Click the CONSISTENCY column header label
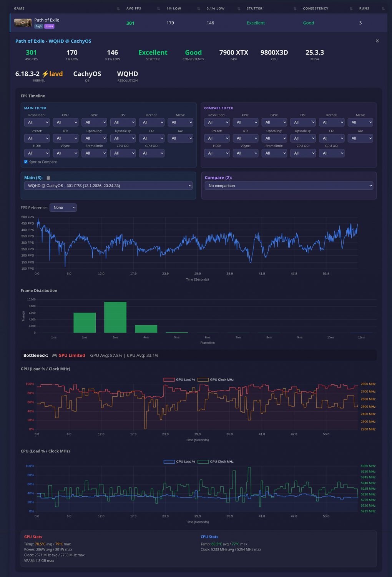Viewport: 392px width, 577px height. 316,8
